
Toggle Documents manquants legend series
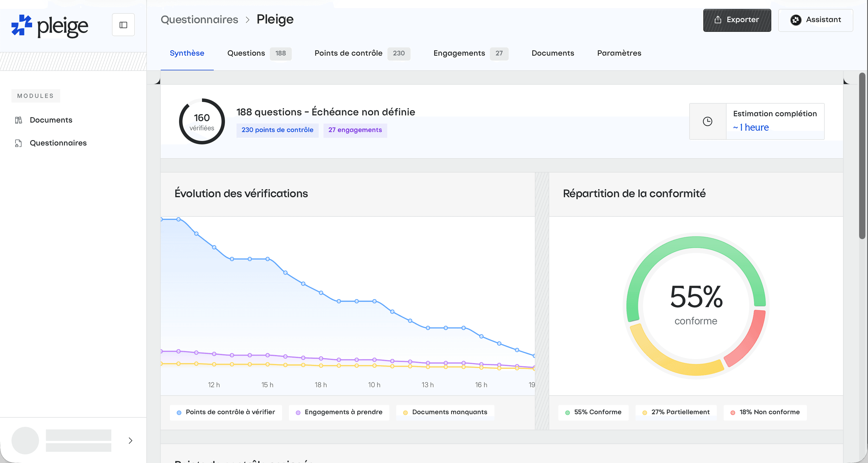[445, 412]
